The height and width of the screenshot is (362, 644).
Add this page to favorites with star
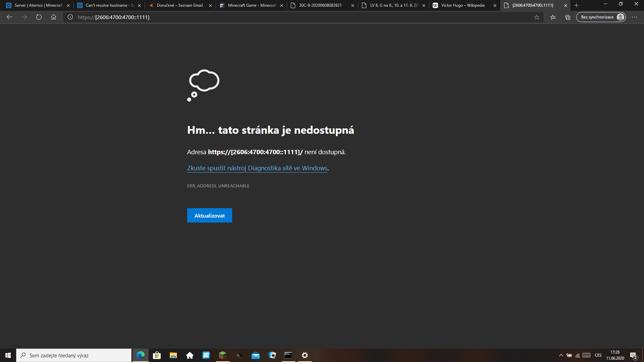coord(537,17)
